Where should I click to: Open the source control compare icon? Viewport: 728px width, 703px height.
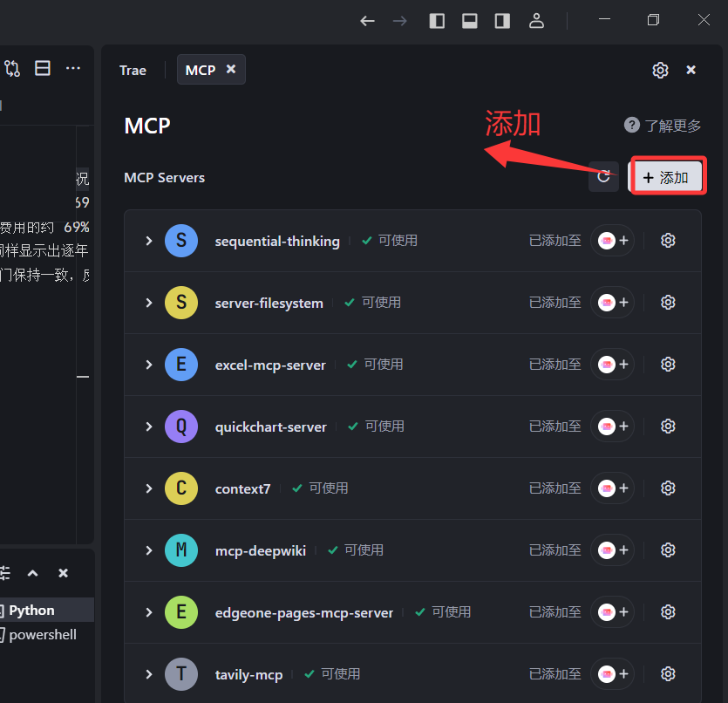[12, 69]
